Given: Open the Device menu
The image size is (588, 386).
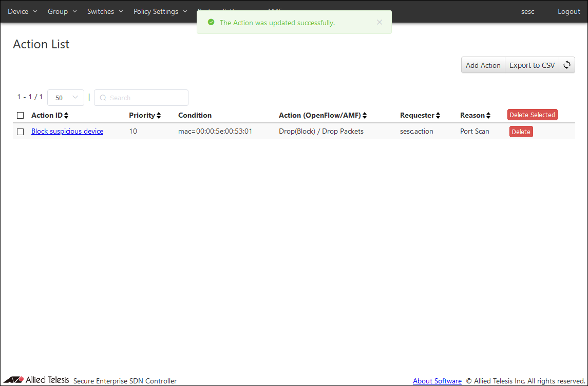Looking at the screenshot, I should (23, 11).
